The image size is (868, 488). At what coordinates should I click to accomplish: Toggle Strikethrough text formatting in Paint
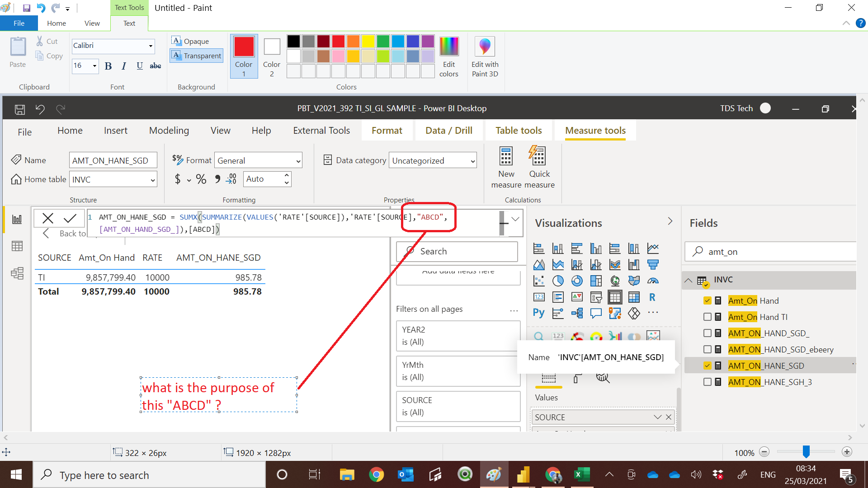[x=156, y=66]
